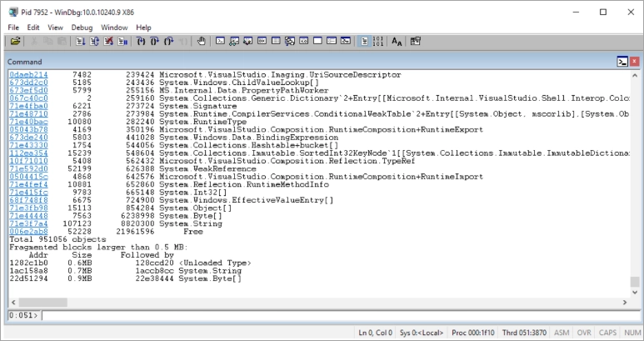Click link 006e2ab8 for the Free row
Image resolution: width=644 pixels, height=341 pixels.
(28, 231)
